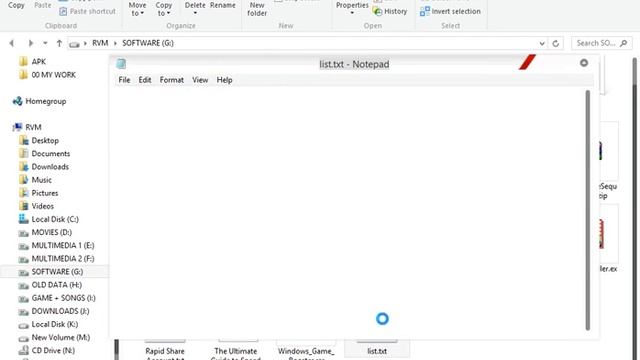This screenshot has width=640, height=360.
Task: Click the Desktop folder icon in sidebar
Action: click(x=24, y=140)
